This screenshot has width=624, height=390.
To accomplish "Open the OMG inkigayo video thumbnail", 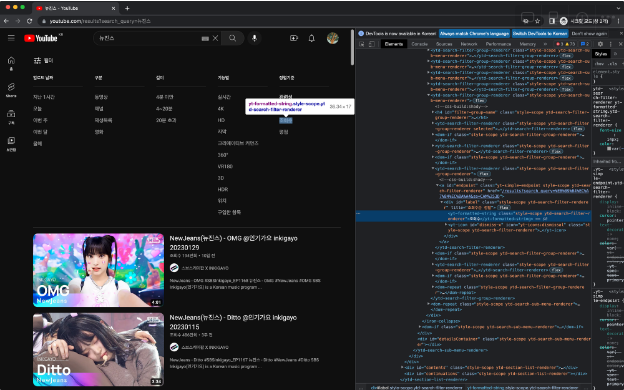I will (x=98, y=270).
